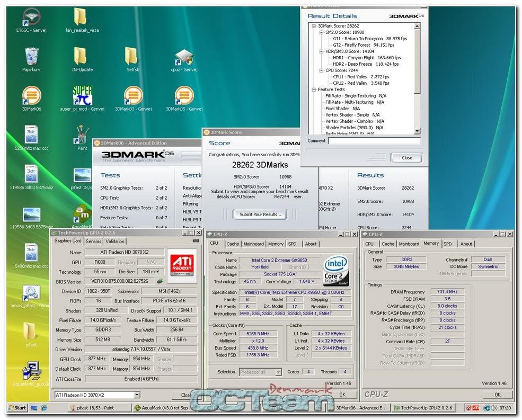Select the GT2 - Firefly Forest row
Image resolution: width=522 pixels, height=420 pixels.
point(364,45)
